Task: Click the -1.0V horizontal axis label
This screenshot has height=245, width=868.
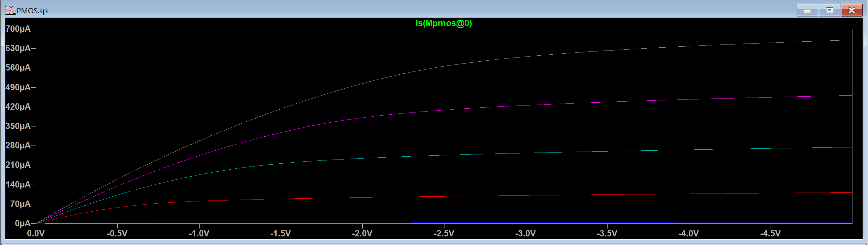Action: coord(199,234)
